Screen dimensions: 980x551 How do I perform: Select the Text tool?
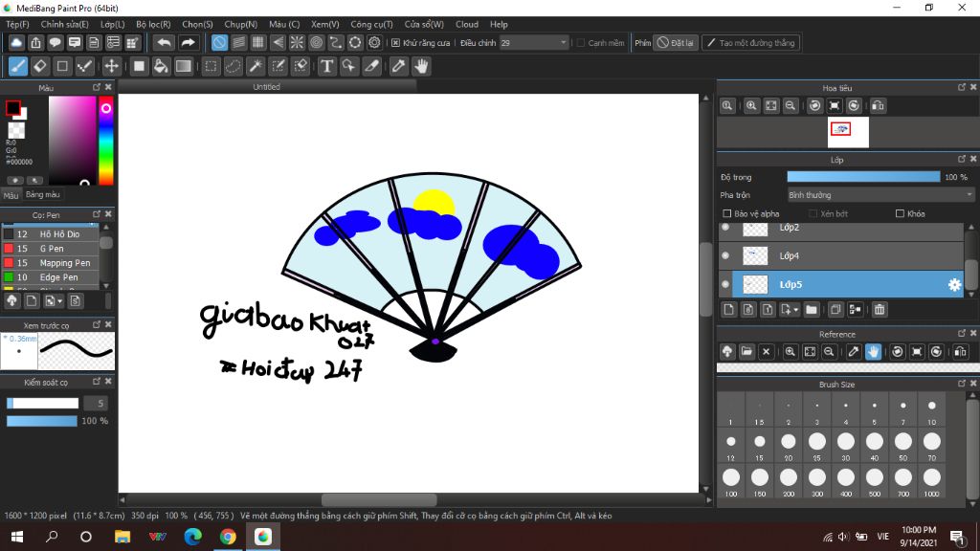click(x=327, y=66)
